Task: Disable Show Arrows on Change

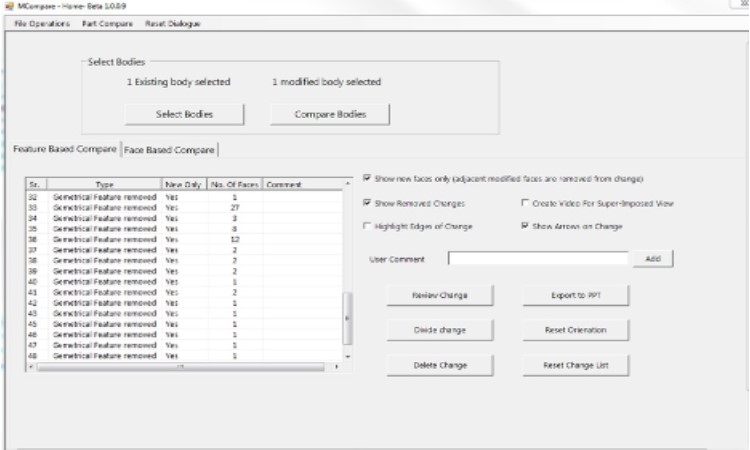Action: 525,226
